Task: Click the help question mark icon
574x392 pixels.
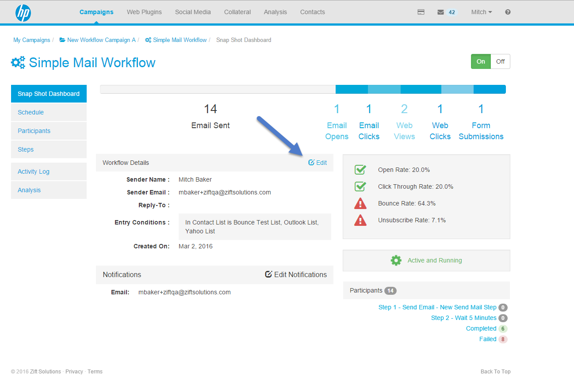Action: pos(508,12)
